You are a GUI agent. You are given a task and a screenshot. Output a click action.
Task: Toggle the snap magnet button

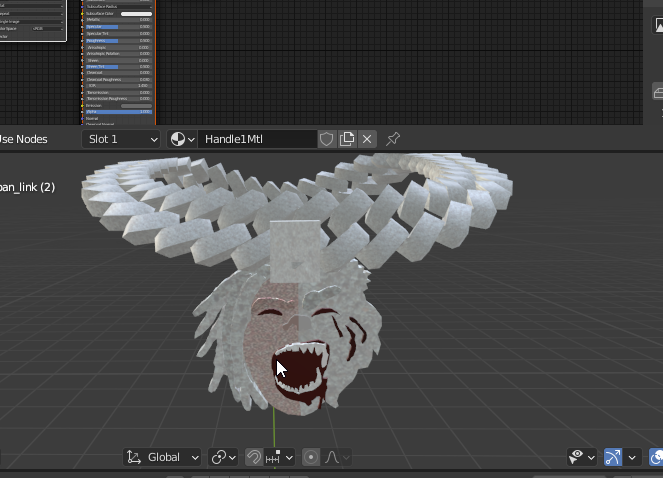(x=254, y=457)
